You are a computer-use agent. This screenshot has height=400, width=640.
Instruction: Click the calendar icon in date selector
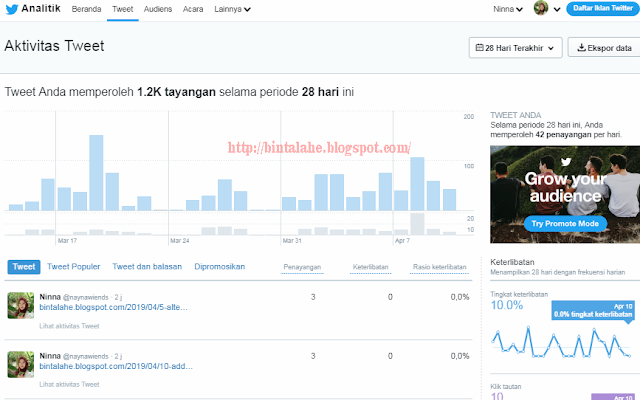pyautogui.click(x=479, y=48)
